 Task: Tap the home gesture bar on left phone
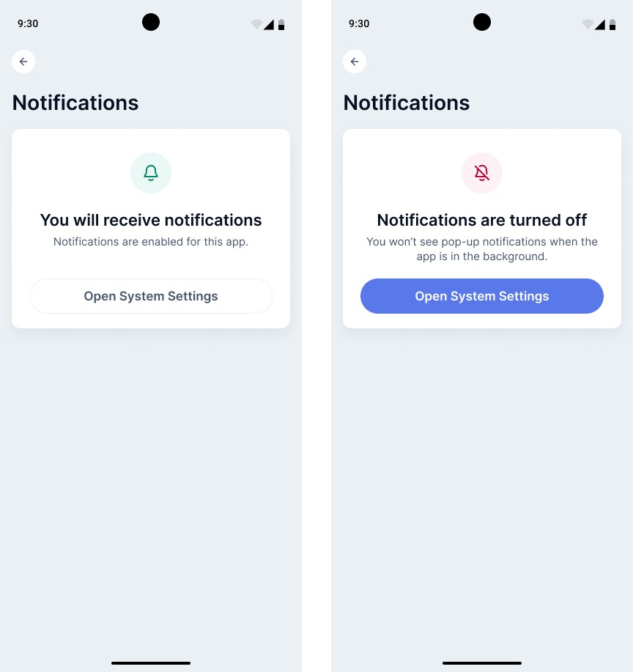click(151, 662)
